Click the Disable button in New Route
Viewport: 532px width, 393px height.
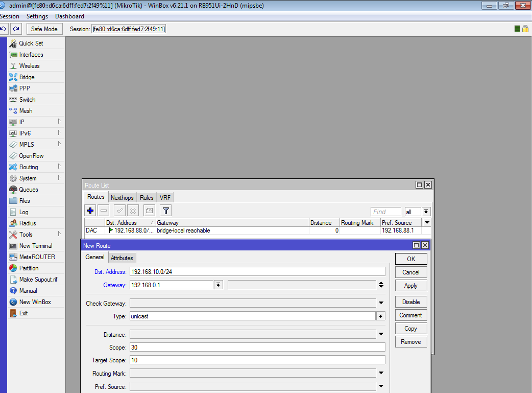click(x=411, y=302)
